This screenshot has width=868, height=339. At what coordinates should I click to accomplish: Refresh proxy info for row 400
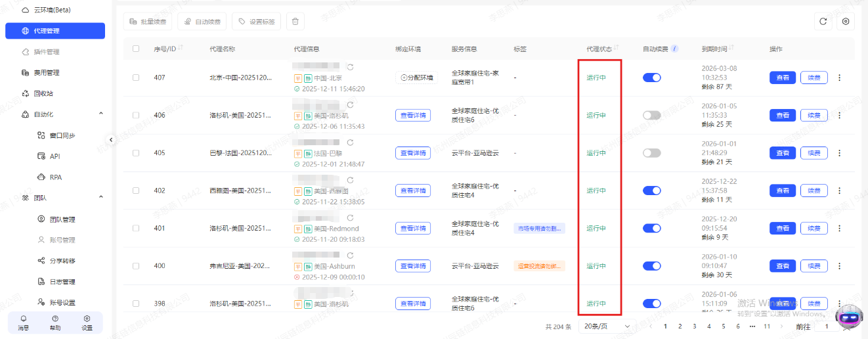(x=351, y=256)
